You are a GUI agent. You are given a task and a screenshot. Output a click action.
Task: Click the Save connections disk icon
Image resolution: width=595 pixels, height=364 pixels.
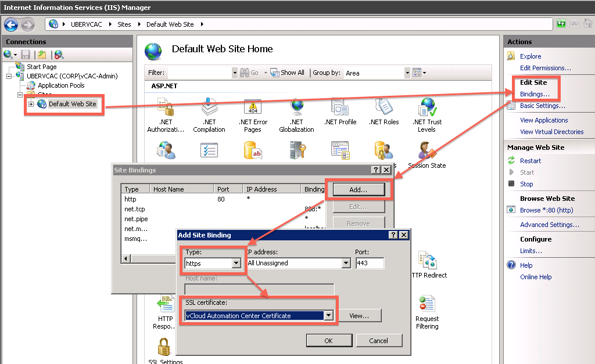click(x=26, y=55)
